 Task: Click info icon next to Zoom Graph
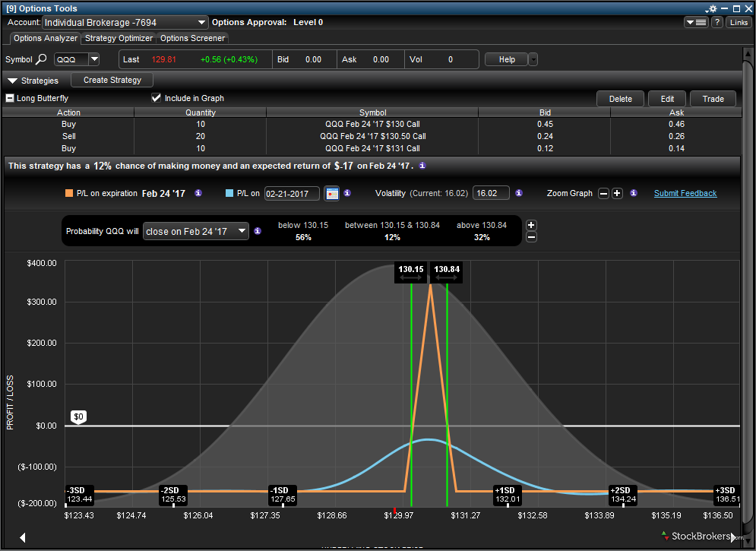tap(634, 193)
